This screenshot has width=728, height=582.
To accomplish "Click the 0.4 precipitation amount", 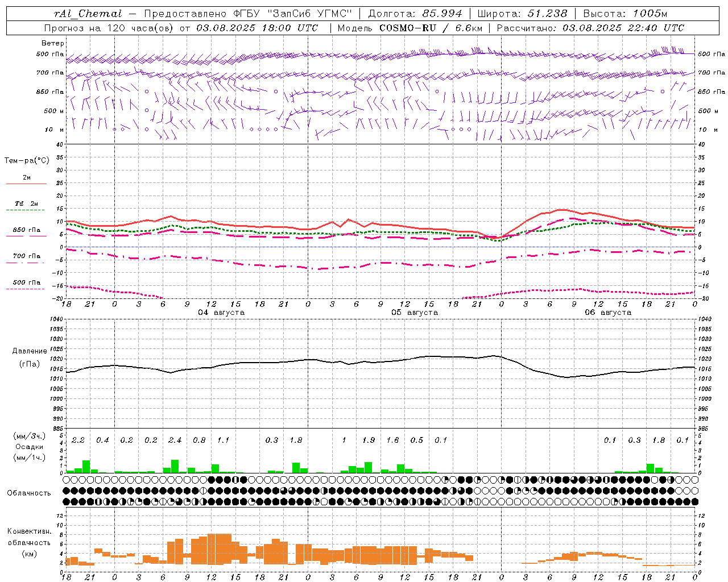I will [x=102, y=440].
